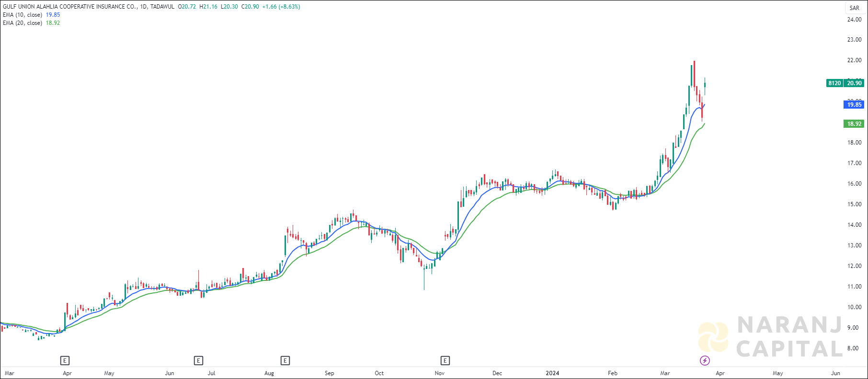868x379 pixels.
Task: Click the 20.90 last price label
Action: click(854, 83)
